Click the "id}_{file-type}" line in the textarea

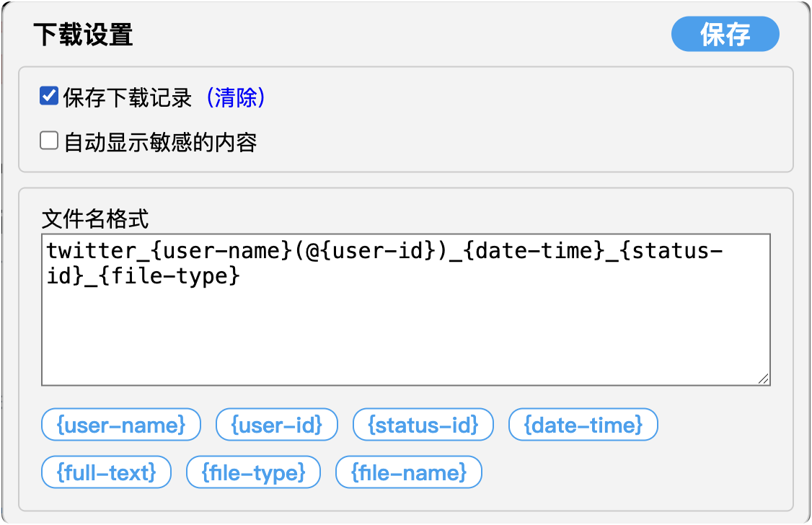(143, 275)
